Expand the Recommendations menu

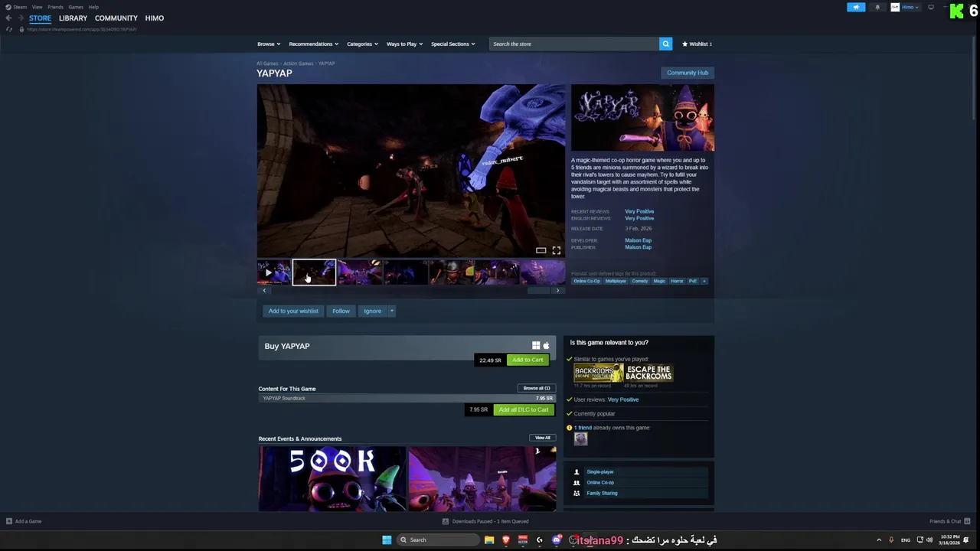[313, 44]
